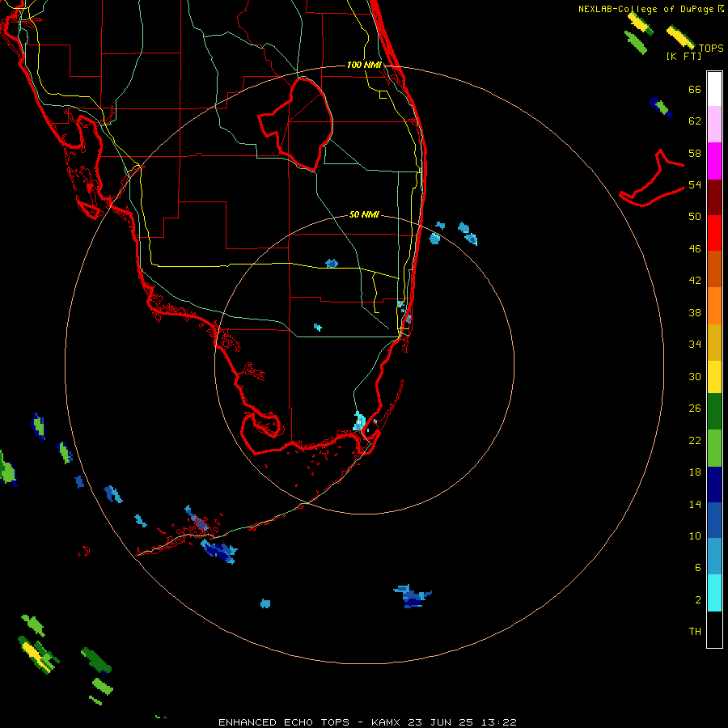Click the legend value "58"
Screen dimensions: 728x728
(x=695, y=153)
